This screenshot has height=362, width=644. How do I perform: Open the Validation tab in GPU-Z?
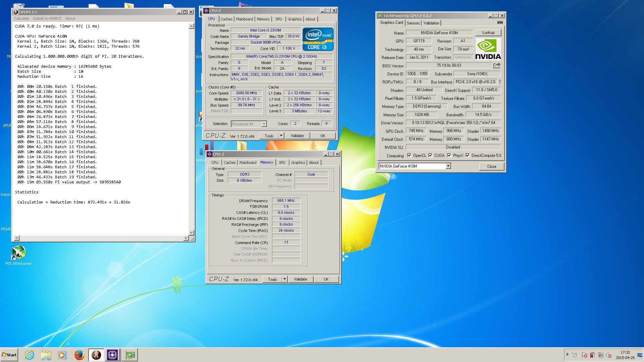point(431,23)
